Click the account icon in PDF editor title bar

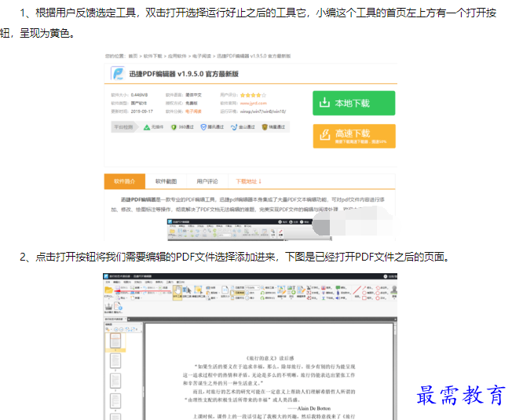click(386, 276)
